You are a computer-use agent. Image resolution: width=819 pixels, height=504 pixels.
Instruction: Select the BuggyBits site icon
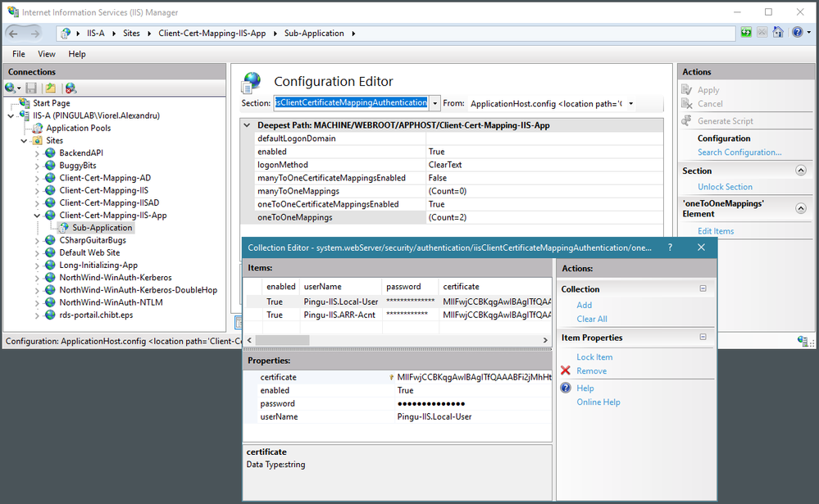tap(50, 165)
